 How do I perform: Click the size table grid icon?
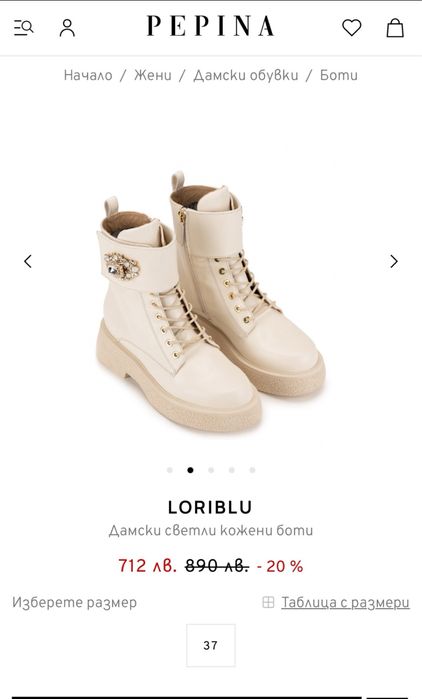coord(268,602)
